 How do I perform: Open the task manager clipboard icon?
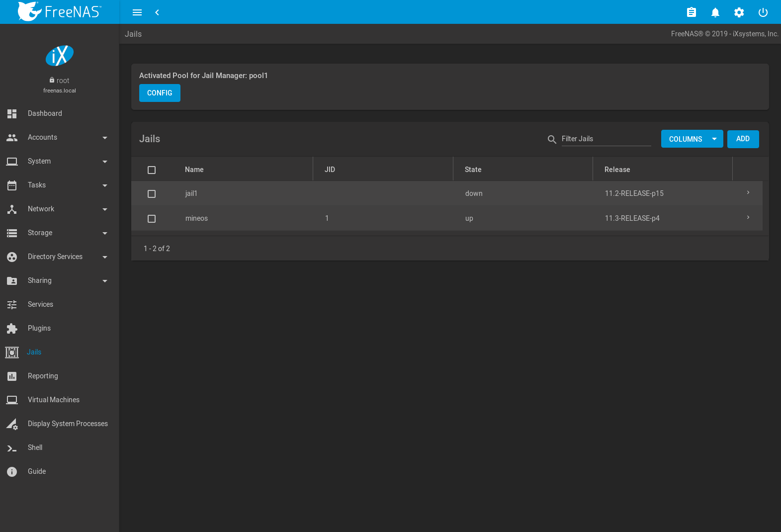(x=691, y=12)
